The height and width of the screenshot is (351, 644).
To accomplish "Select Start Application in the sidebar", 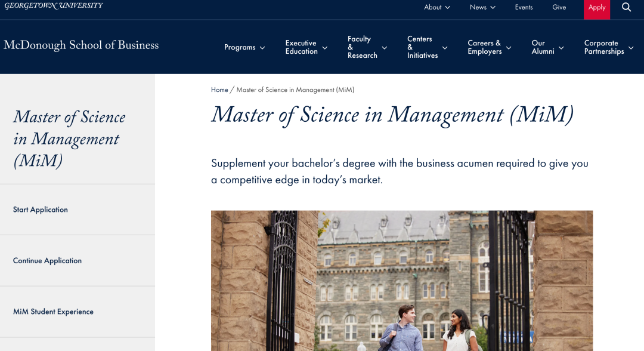I will coord(41,210).
